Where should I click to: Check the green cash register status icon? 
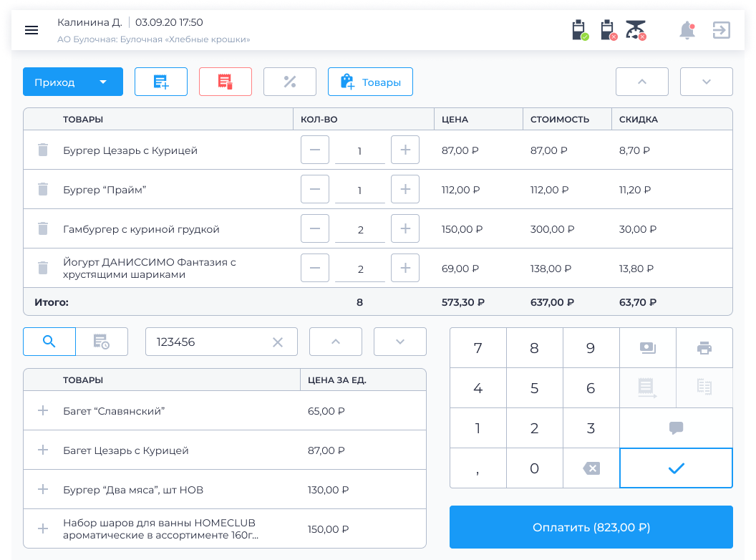pos(580,30)
